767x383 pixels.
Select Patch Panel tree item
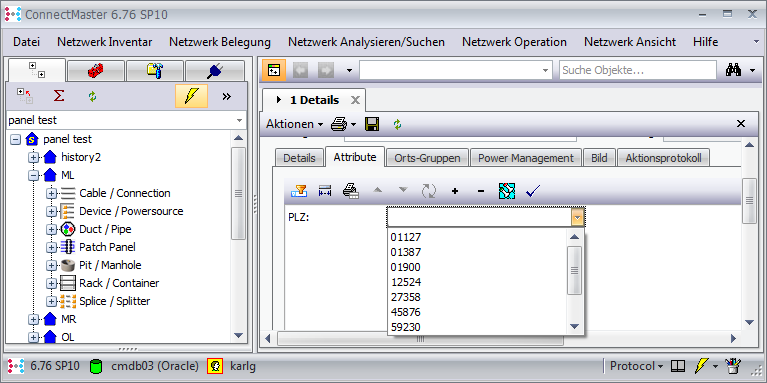(107, 247)
